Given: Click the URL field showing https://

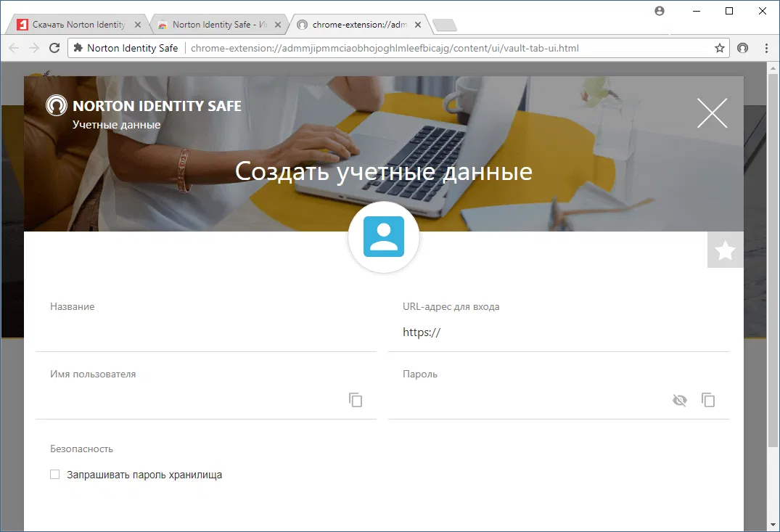Looking at the screenshot, I should (x=559, y=332).
